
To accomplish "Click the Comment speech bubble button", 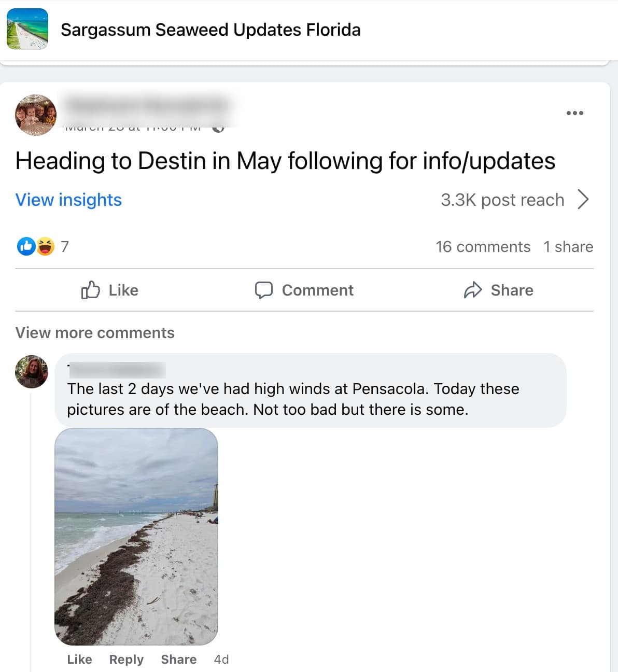I will tap(304, 290).
